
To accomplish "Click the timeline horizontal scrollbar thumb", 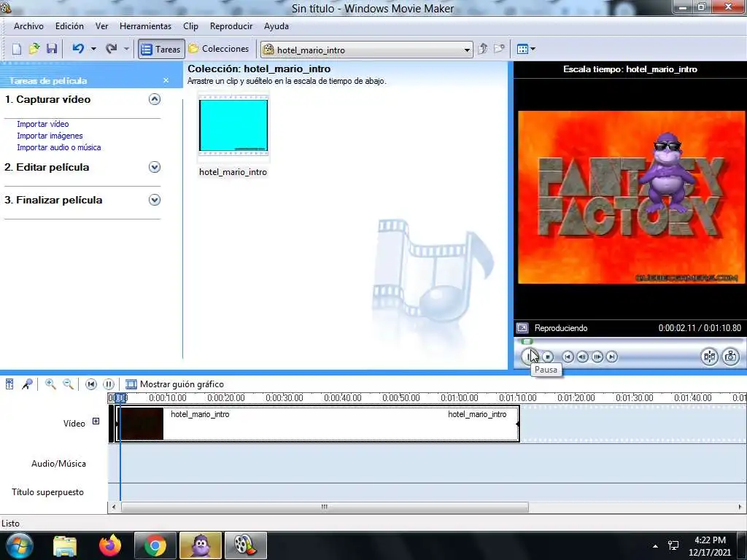I will 325,507.
